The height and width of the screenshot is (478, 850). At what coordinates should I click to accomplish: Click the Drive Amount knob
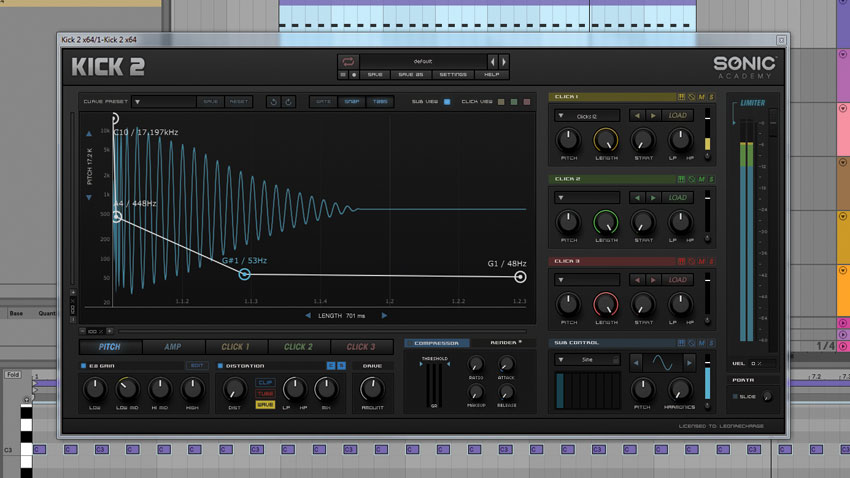pyautogui.click(x=372, y=389)
